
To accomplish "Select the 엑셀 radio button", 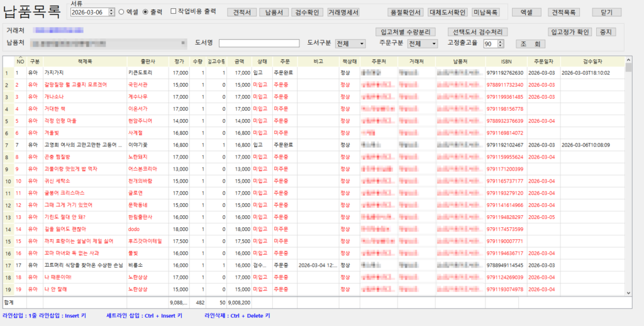I will (x=121, y=12).
